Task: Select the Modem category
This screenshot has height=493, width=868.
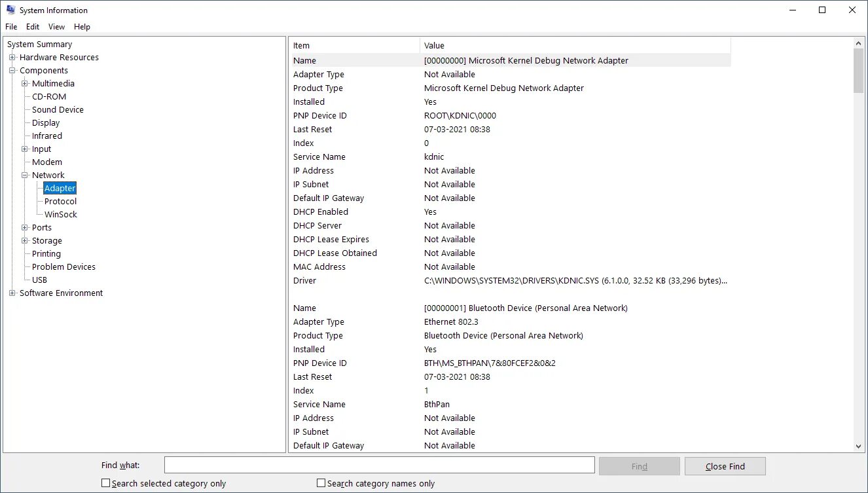Action: point(47,162)
